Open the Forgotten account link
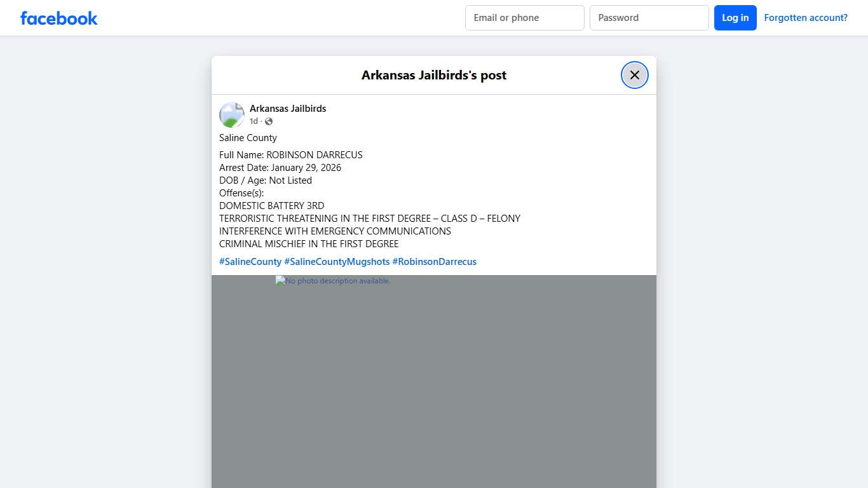 pyautogui.click(x=806, y=17)
